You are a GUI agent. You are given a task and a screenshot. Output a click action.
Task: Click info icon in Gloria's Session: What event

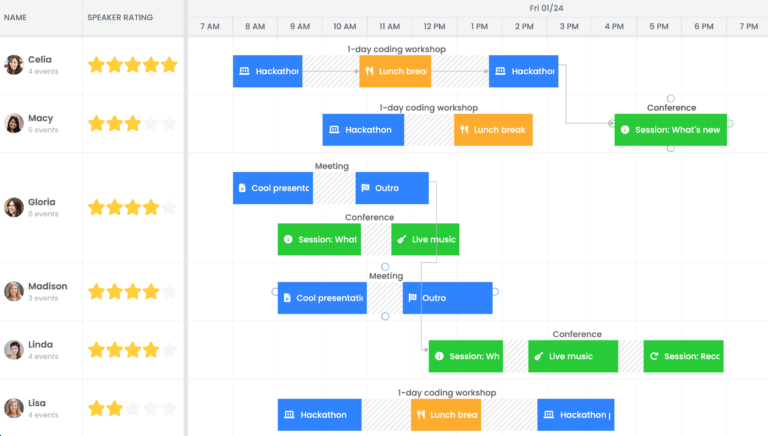[288, 239]
